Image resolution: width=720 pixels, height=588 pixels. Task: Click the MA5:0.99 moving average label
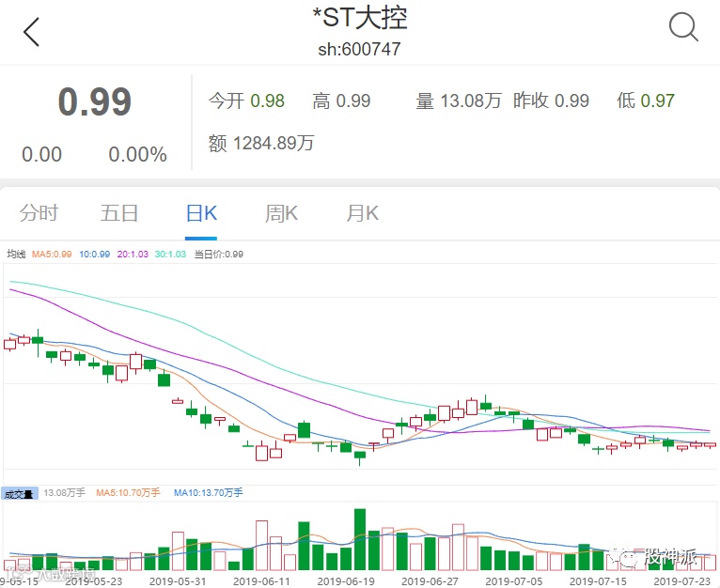[x=52, y=254]
